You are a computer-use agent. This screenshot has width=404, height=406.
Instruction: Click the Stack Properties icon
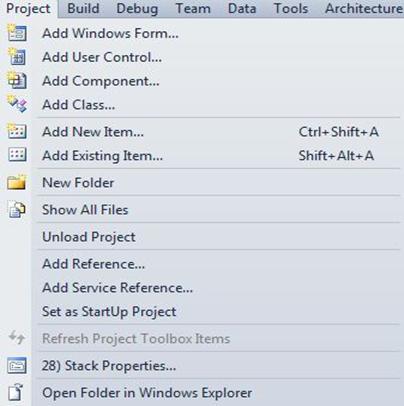tap(17, 366)
